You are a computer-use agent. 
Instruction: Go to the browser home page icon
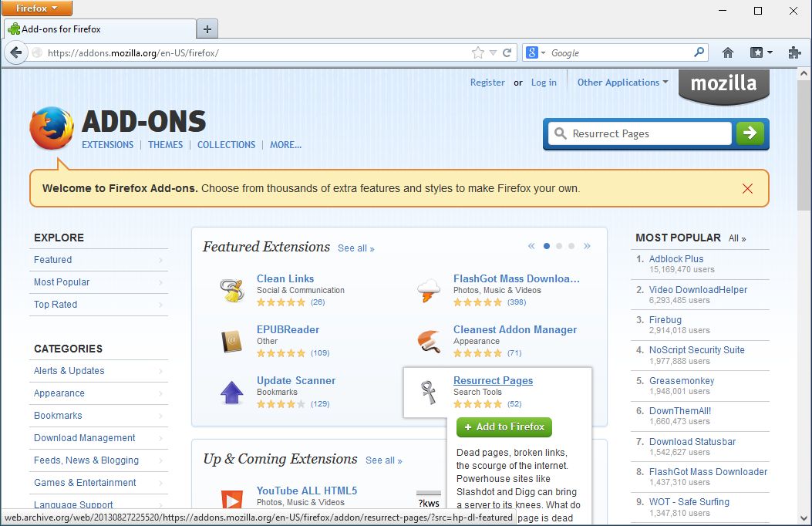pos(728,52)
